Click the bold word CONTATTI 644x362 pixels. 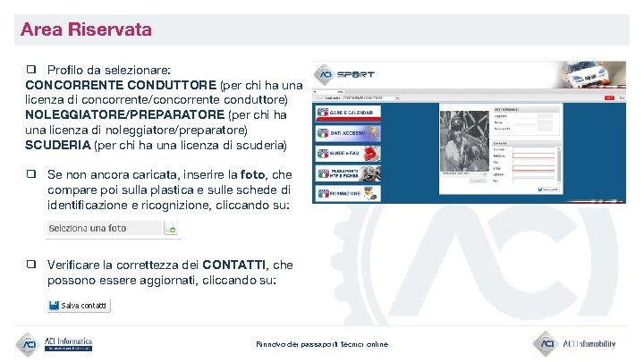(x=233, y=265)
